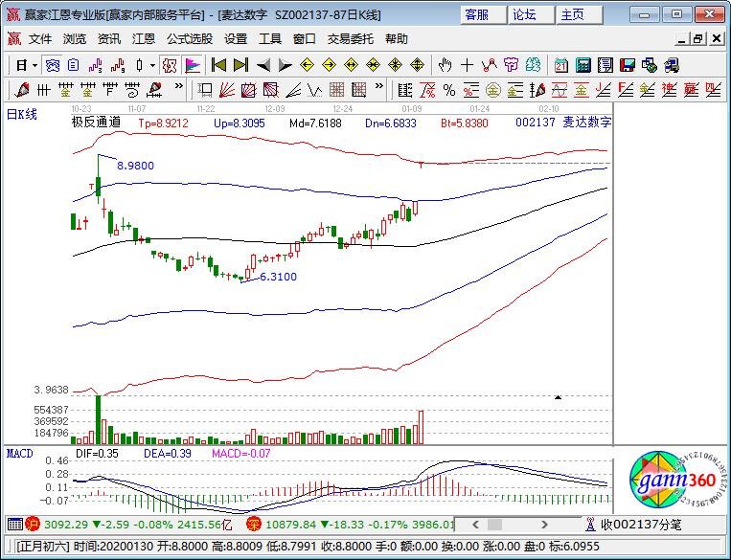
Task: Click the 日K线 chart label
Action: click(x=21, y=114)
